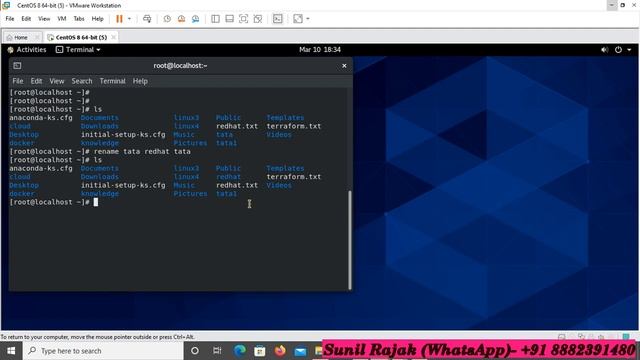The image size is (640, 360).
Task: Enter VMware full screen mode
Action: pos(243,19)
